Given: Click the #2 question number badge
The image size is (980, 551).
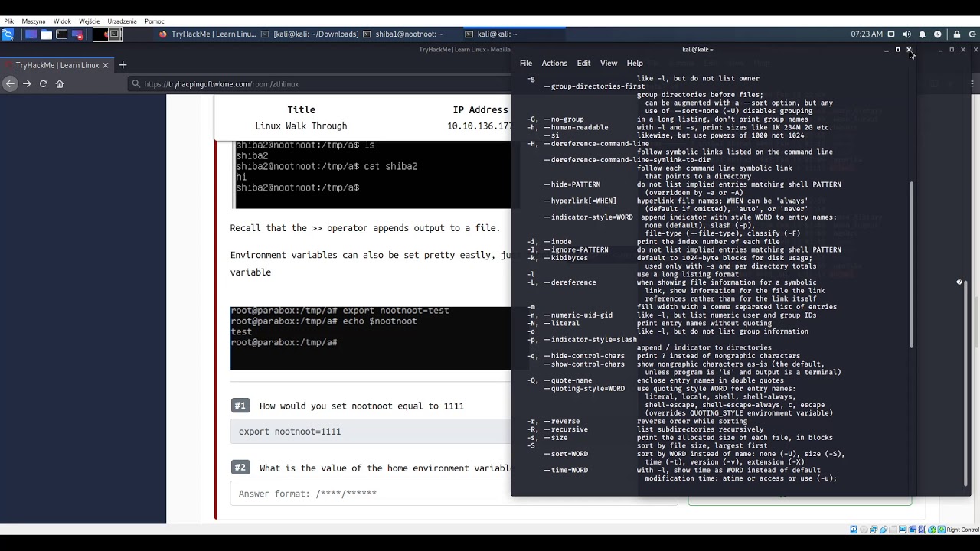Looking at the screenshot, I should 240,468.
